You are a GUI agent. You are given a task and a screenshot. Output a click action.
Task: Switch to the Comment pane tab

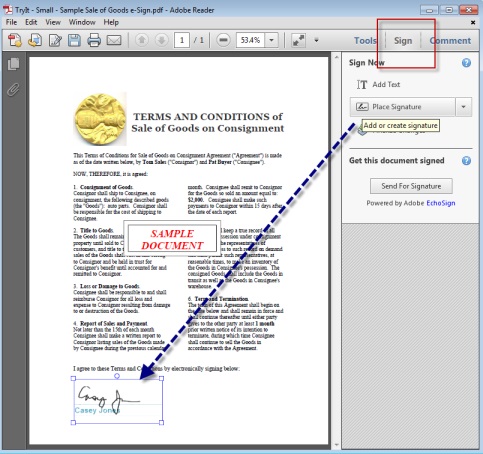450,41
